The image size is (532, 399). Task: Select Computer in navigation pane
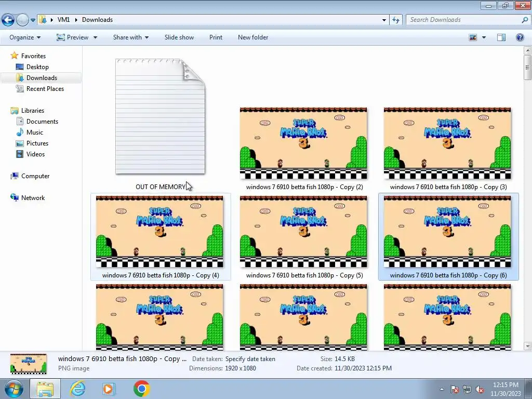pos(35,176)
